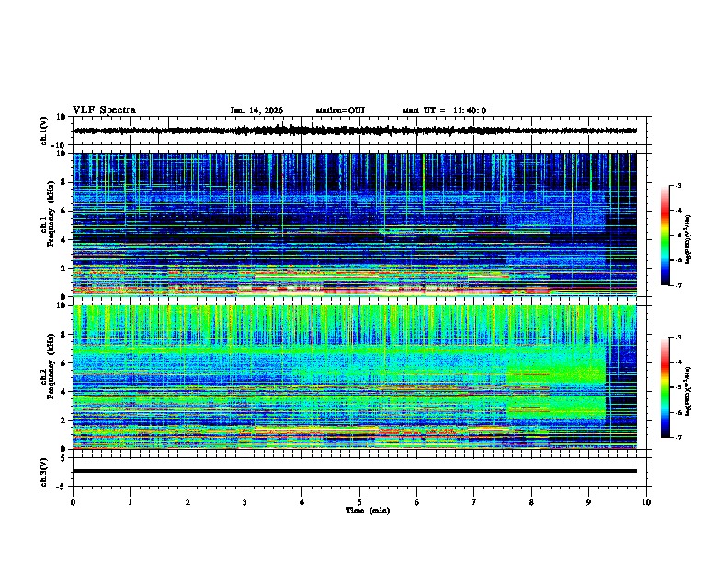Click the "8" label on the time axis
This screenshot has height=563, width=728.
tap(531, 502)
